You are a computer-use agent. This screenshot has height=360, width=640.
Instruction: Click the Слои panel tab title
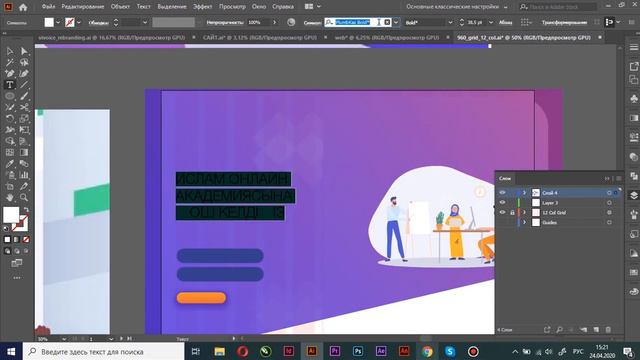(x=504, y=178)
